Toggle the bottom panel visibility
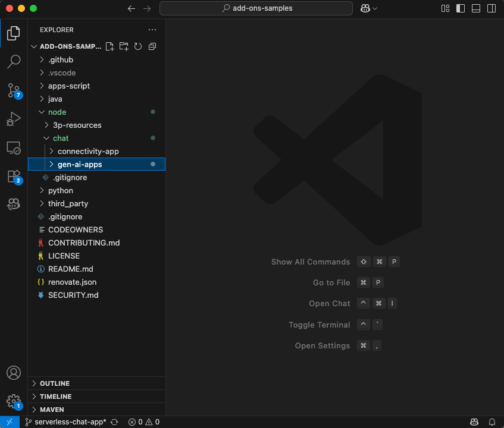Viewport: 504px width, 428px height. 475,8
